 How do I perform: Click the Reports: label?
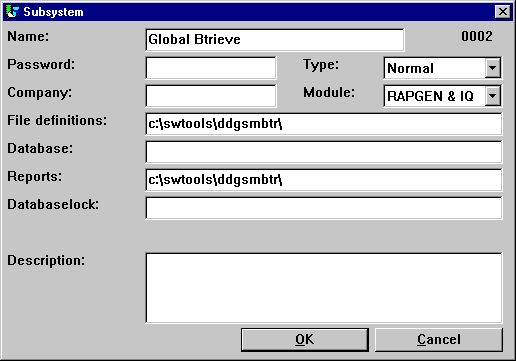(x=35, y=176)
